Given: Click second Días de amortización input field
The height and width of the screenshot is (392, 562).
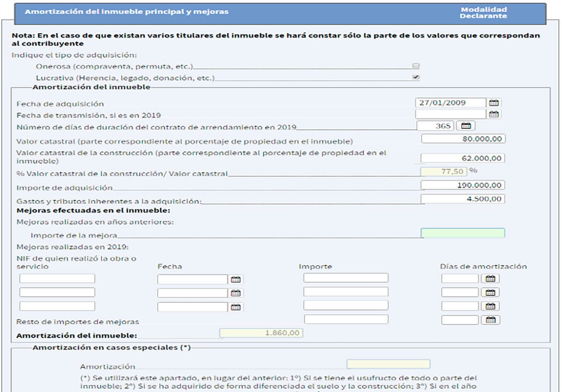Looking at the screenshot, I should [460, 293].
